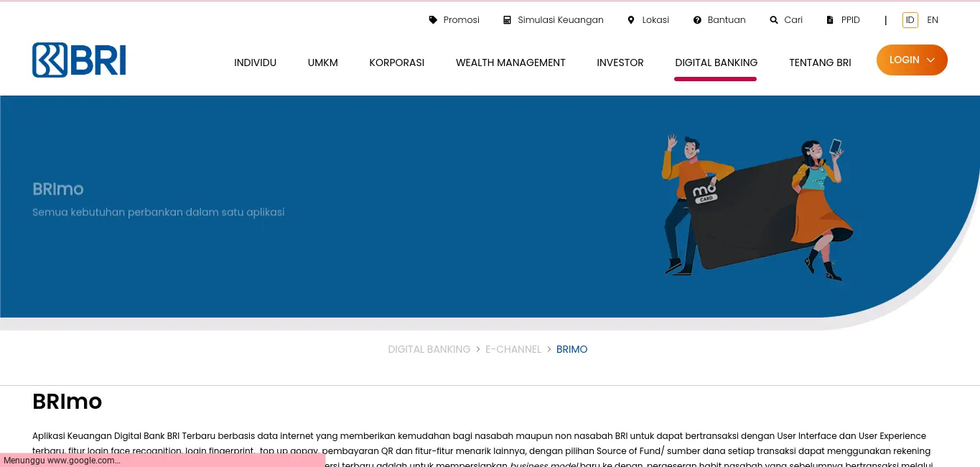Viewport: 980px width, 467px height.
Task: Click the PPID document icon
Action: click(830, 20)
